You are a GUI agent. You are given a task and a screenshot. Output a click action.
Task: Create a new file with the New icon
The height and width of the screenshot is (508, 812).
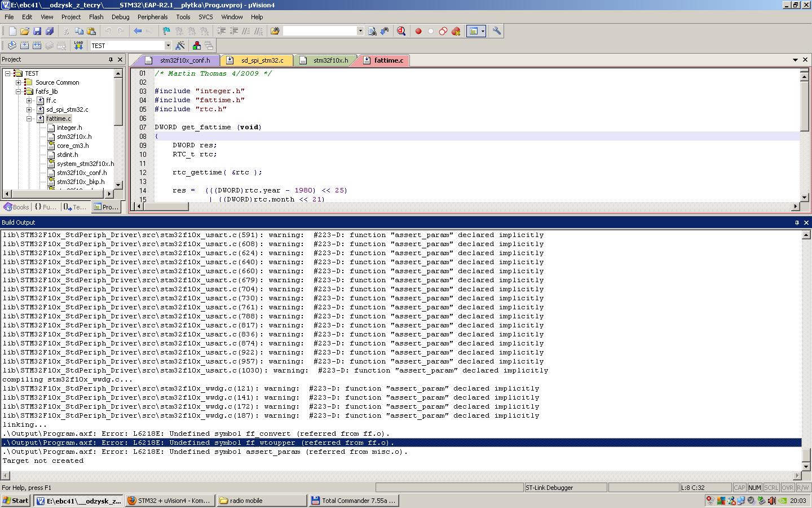12,31
